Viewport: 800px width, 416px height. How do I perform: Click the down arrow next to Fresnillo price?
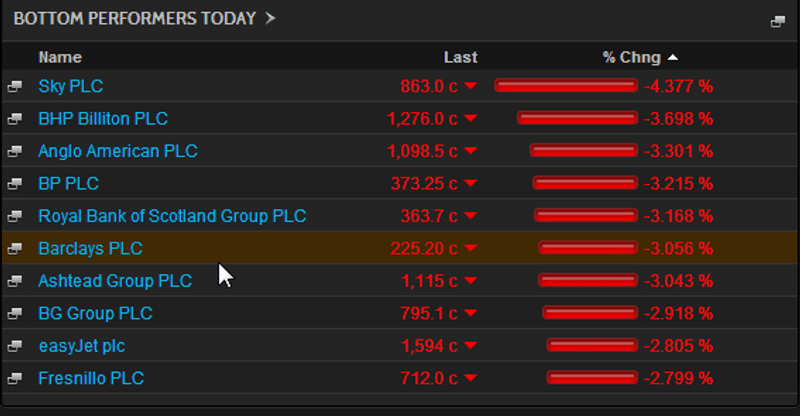pyautogui.click(x=470, y=378)
